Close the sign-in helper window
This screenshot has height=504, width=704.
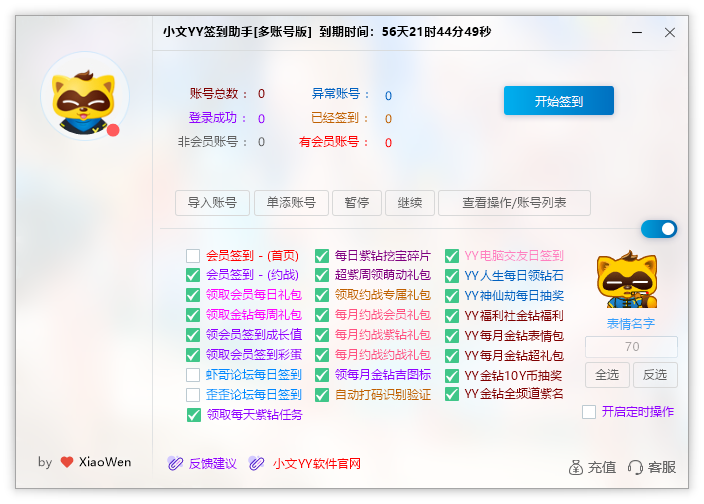pos(670,32)
